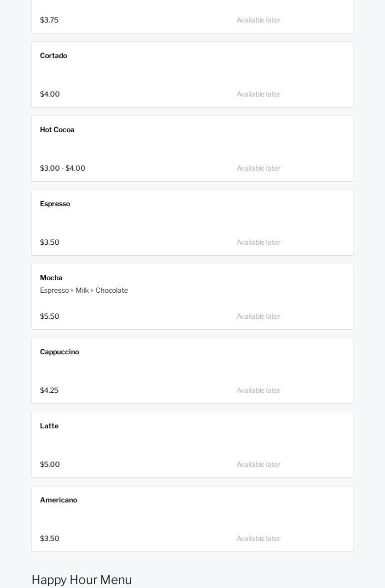Viewport: 385px width, 588px height.
Task: Click the Happy Hour Menu heading
Action: 81,579
